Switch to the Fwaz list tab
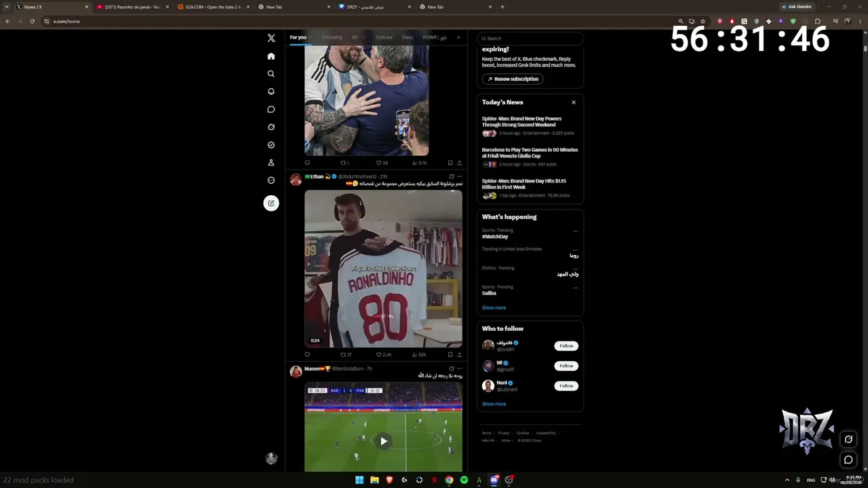This screenshot has height=488, width=868. (x=408, y=37)
